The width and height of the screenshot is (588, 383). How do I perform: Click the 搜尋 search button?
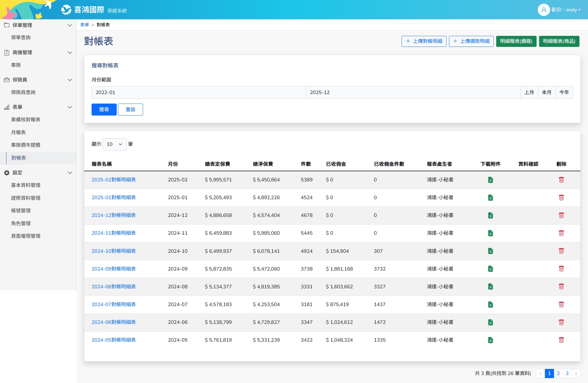104,109
